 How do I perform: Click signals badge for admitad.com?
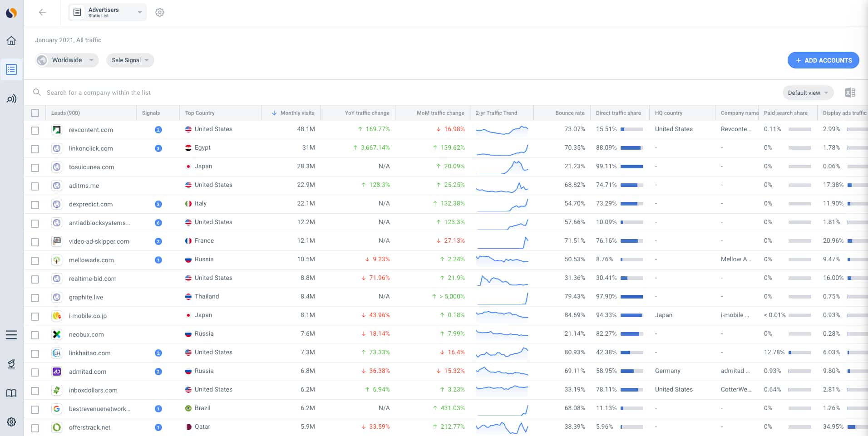click(158, 372)
